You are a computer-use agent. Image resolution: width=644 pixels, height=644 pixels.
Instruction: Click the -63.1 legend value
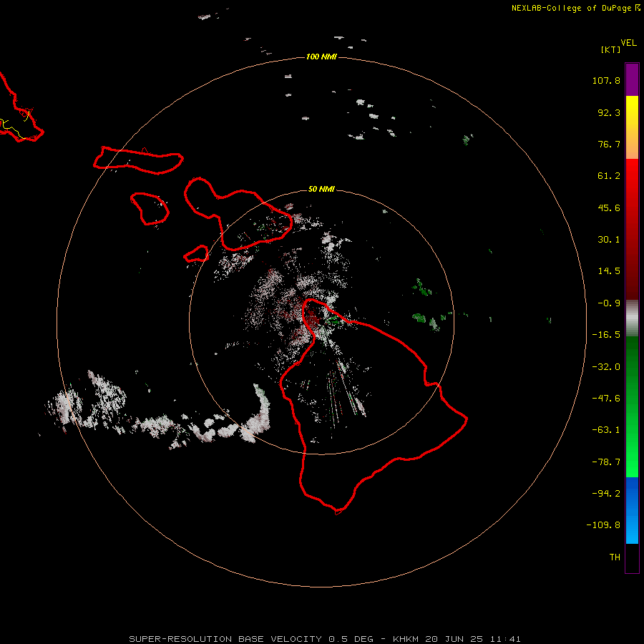(x=606, y=430)
